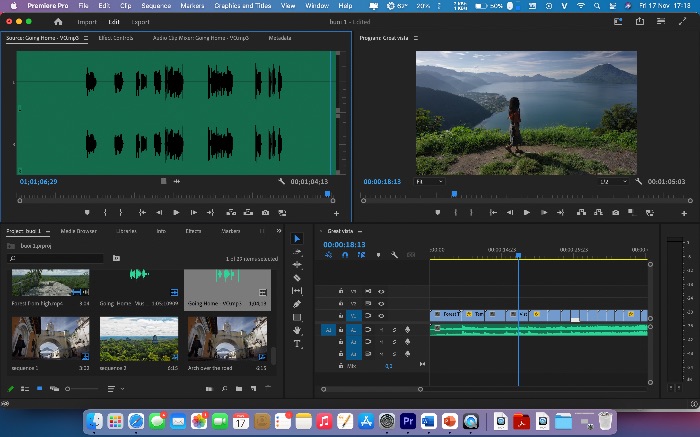Select the Hand tool
The image size is (700, 437).
297,330
